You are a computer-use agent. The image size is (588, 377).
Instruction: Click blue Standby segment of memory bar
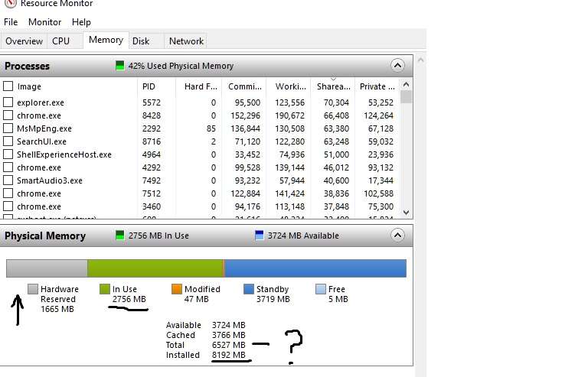click(x=315, y=268)
